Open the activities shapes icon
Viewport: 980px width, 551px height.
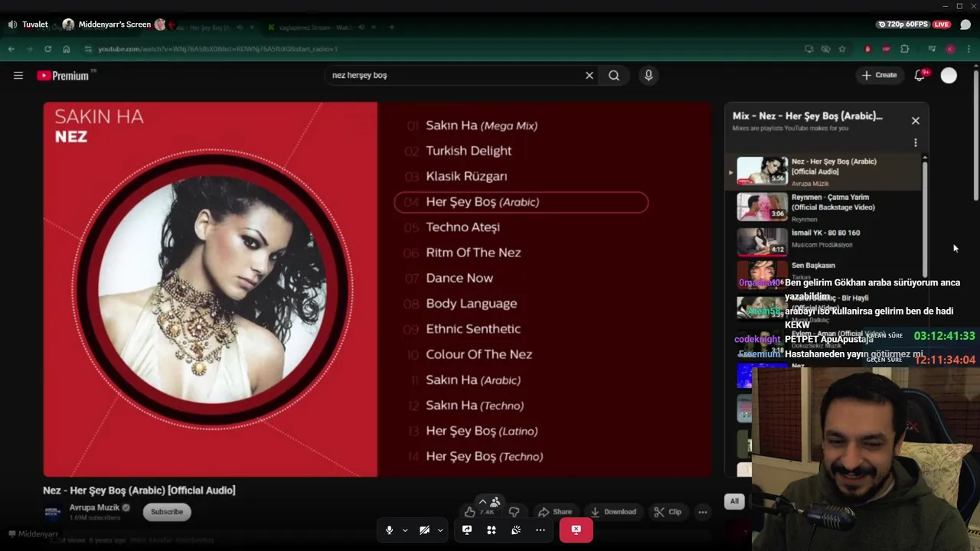tap(492, 530)
